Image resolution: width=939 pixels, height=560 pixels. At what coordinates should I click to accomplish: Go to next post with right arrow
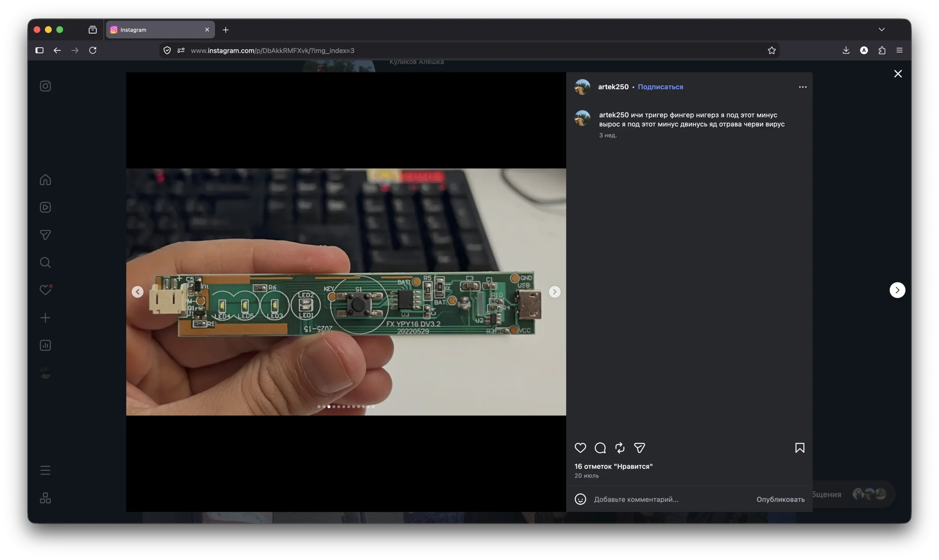(897, 290)
